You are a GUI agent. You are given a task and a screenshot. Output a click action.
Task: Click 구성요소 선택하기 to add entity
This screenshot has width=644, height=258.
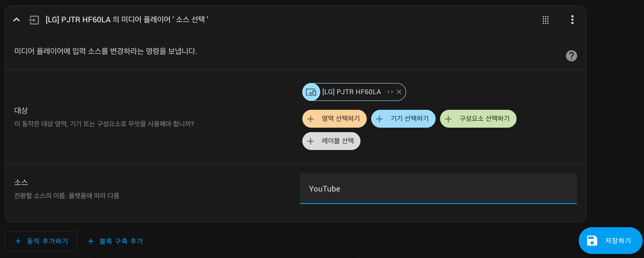(484, 119)
